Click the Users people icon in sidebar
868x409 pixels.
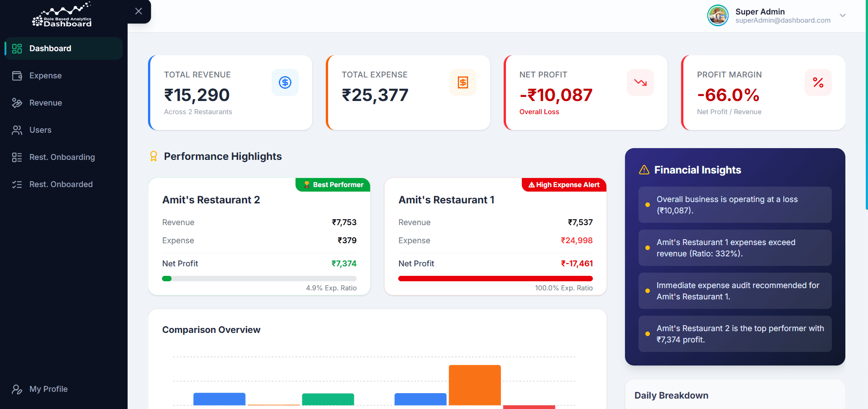(17, 130)
